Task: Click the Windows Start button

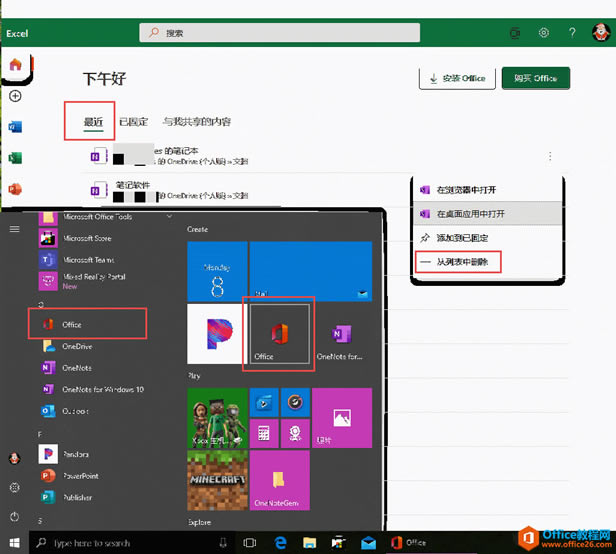Action: [x=15, y=543]
